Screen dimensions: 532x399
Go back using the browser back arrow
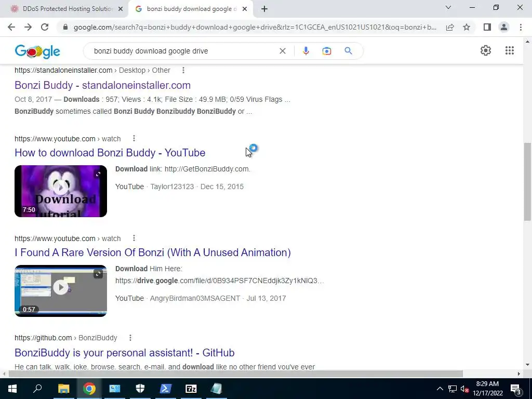click(x=11, y=27)
